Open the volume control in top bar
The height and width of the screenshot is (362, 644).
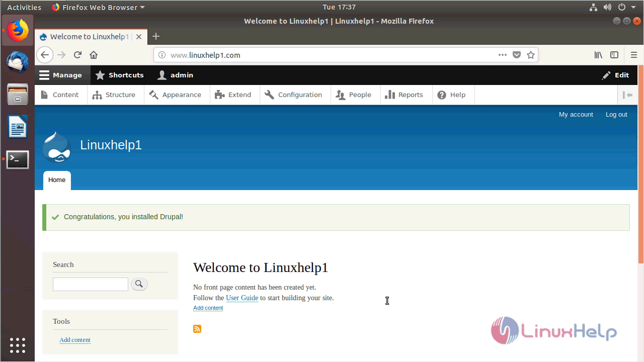607,7
